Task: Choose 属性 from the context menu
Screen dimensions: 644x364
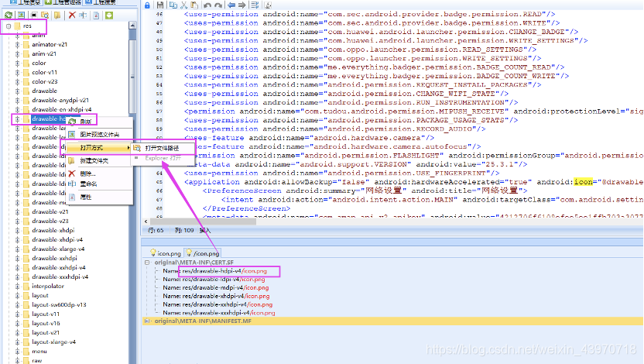Action: tap(100, 197)
